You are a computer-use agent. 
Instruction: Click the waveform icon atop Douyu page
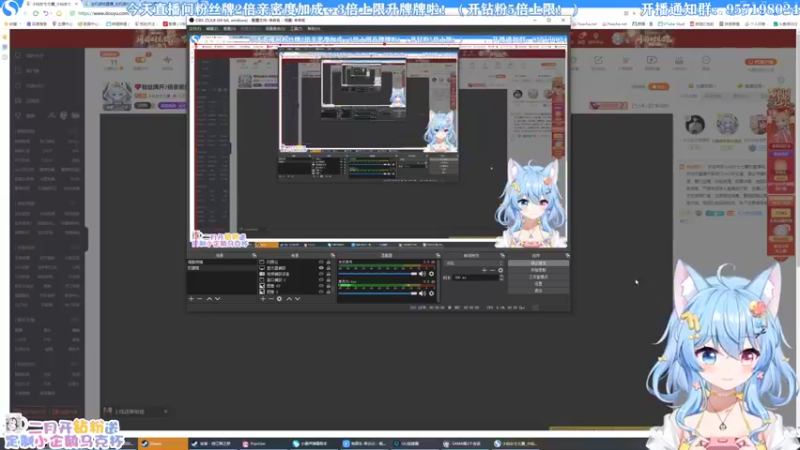click(x=167, y=60)
